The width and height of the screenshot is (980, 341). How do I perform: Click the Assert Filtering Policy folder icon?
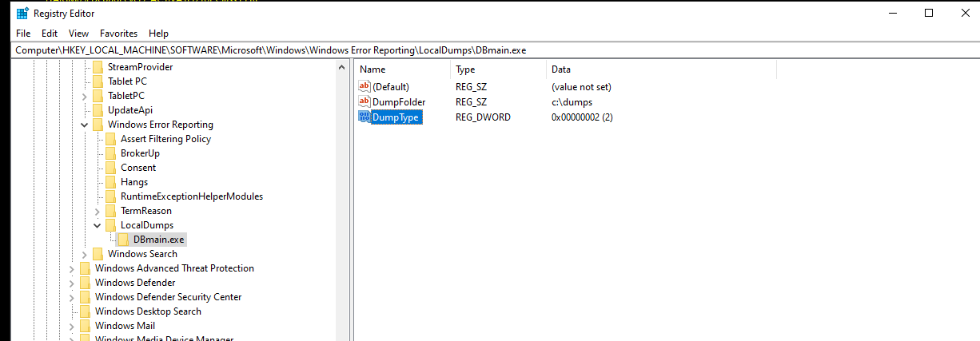point(111,139)
